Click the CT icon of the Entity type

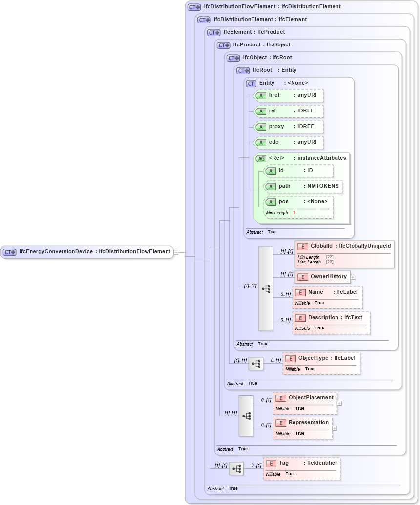click(251, 83)
